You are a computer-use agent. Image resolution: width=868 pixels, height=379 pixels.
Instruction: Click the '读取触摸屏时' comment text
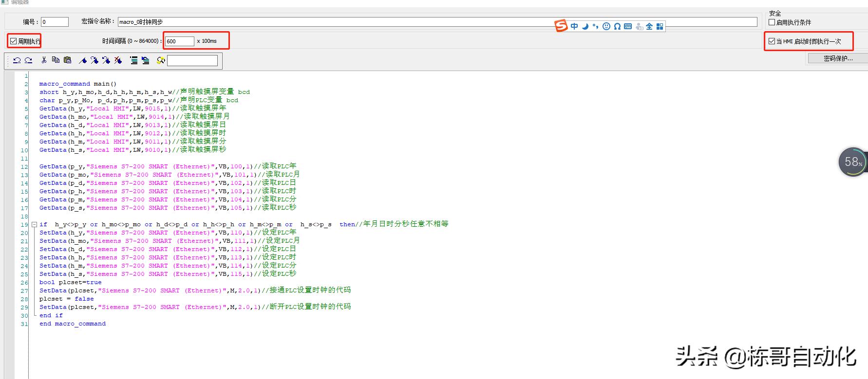pyautogui.click(x=203, y=133)
